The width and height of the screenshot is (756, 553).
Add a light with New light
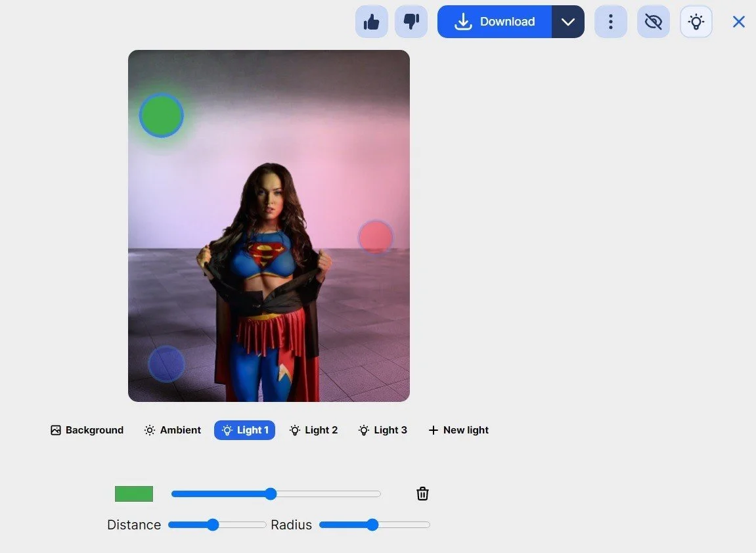coord(458,430)
